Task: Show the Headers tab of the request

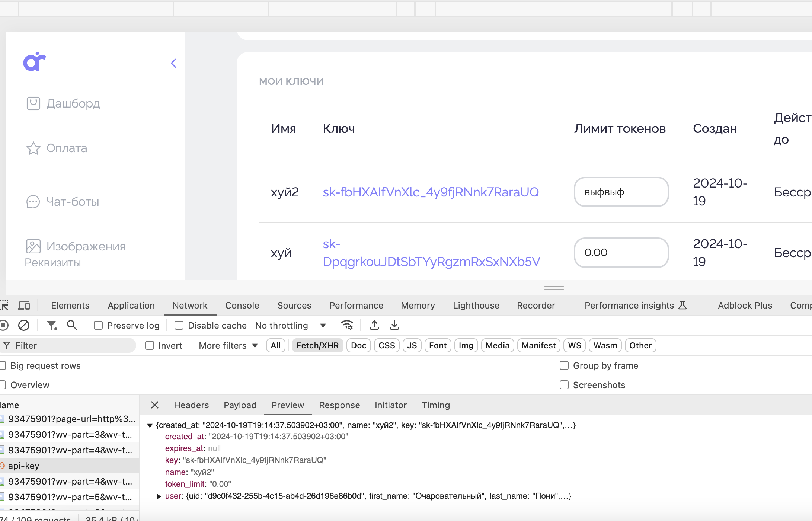Action: [191, 405]
